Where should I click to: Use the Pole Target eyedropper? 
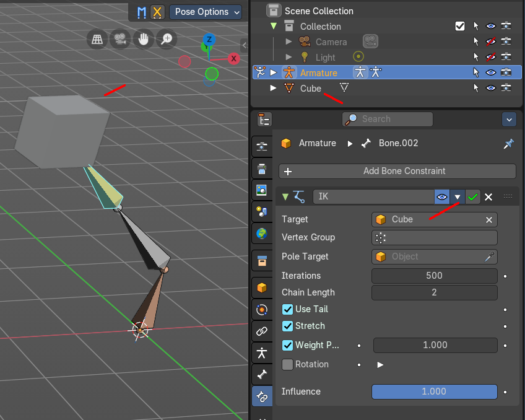pyautogui.click(x=489, y=256)
